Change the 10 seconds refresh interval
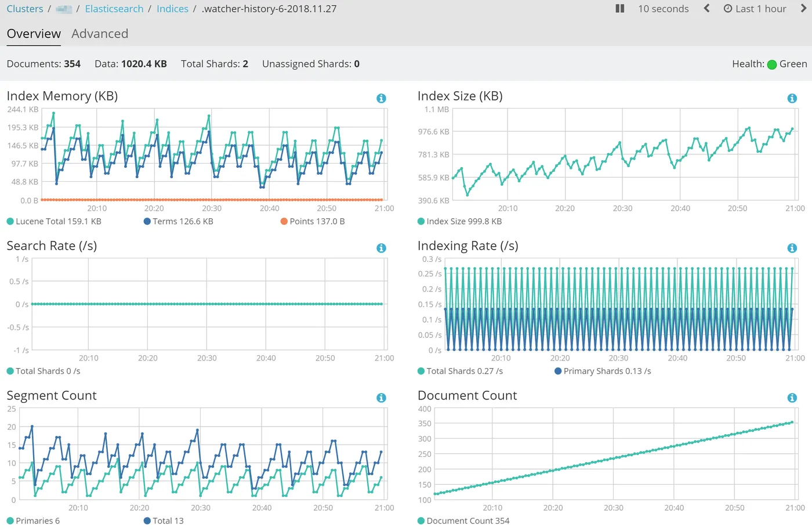Viewport: 812px width, 530px height. pyautogui.click(x=664, y=9)
